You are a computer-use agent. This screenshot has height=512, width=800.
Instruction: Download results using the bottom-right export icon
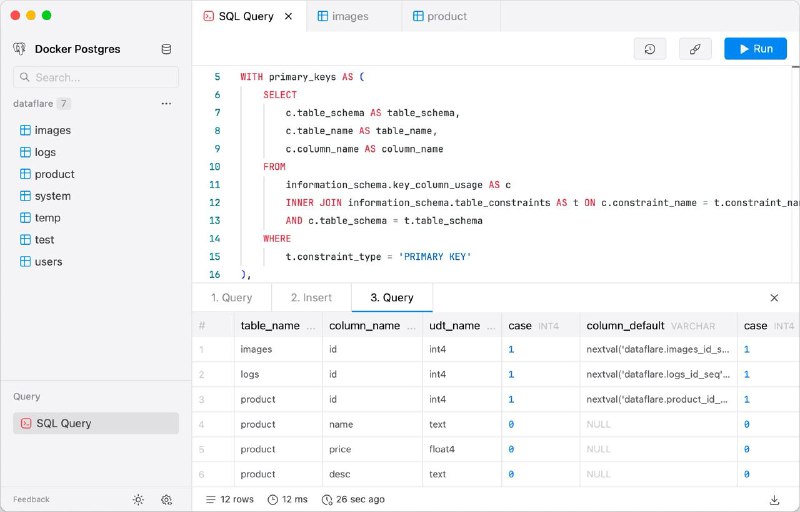(x=774, y=499)
